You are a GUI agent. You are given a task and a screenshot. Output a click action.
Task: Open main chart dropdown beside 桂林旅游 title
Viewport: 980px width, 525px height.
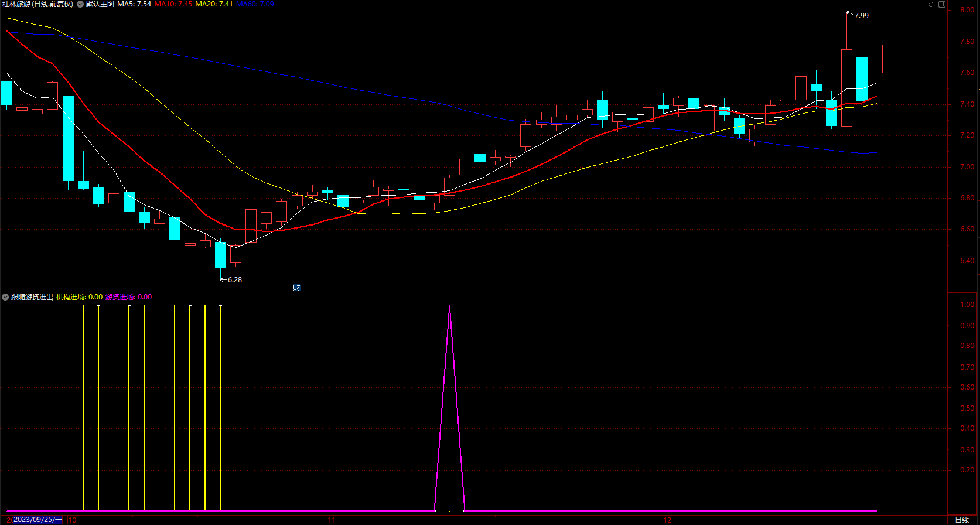click(80, 4)
